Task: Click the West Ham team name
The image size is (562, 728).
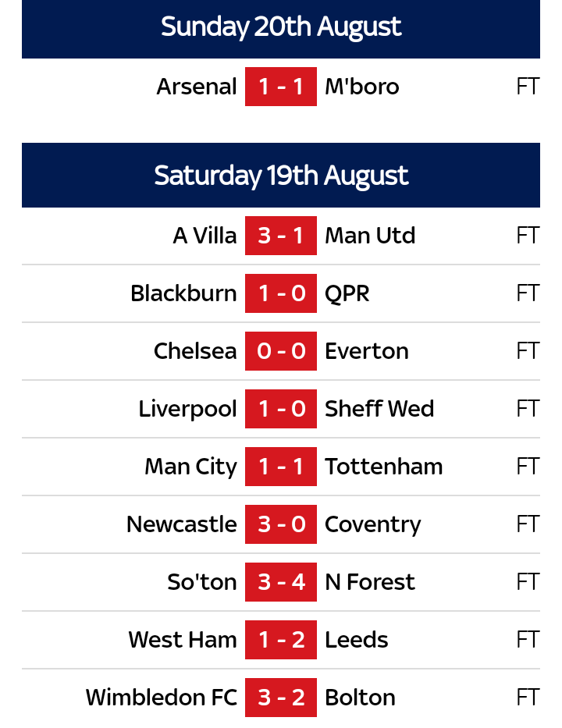Action: click(183, 640)
